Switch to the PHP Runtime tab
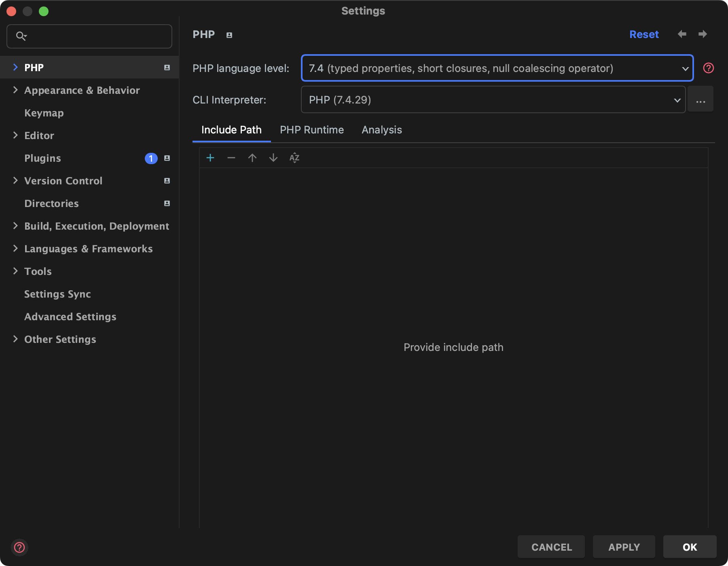The image size is (728, 566). [312, 130]
